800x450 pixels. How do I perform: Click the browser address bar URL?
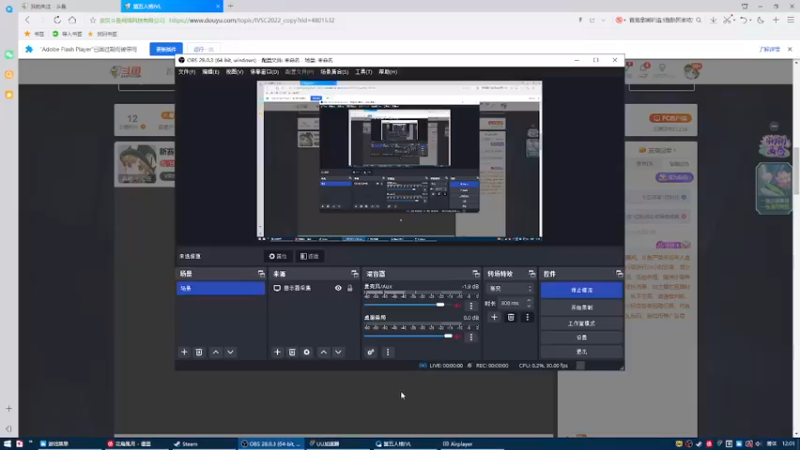pos(252,20)
